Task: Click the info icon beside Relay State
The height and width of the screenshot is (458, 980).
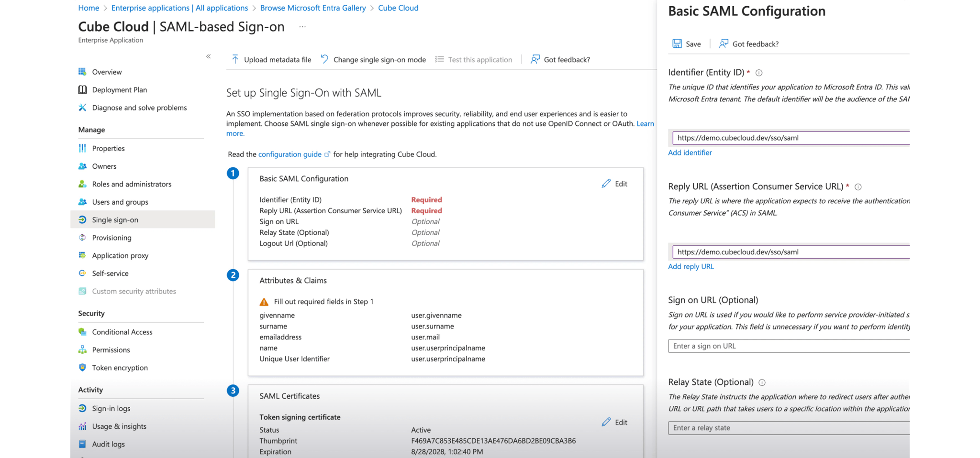Action: point(762,382)
